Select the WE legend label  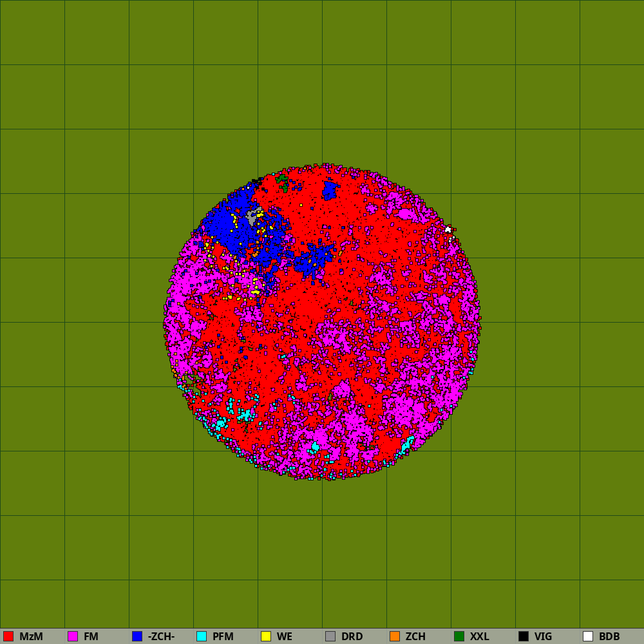pos(285,637)
